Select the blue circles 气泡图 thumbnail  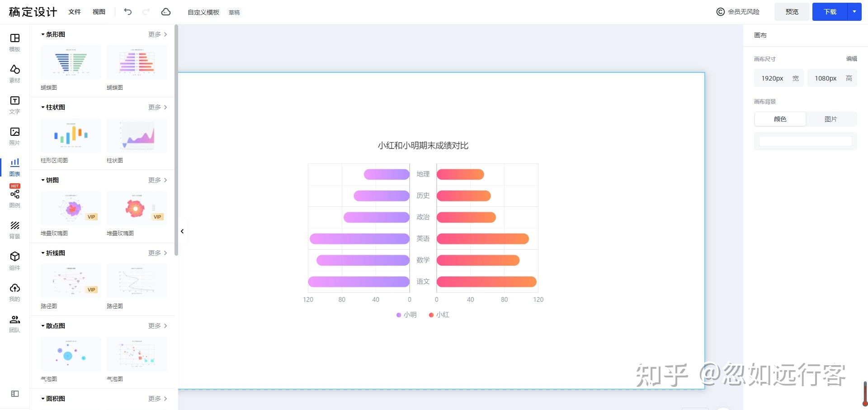pos(71,354)
